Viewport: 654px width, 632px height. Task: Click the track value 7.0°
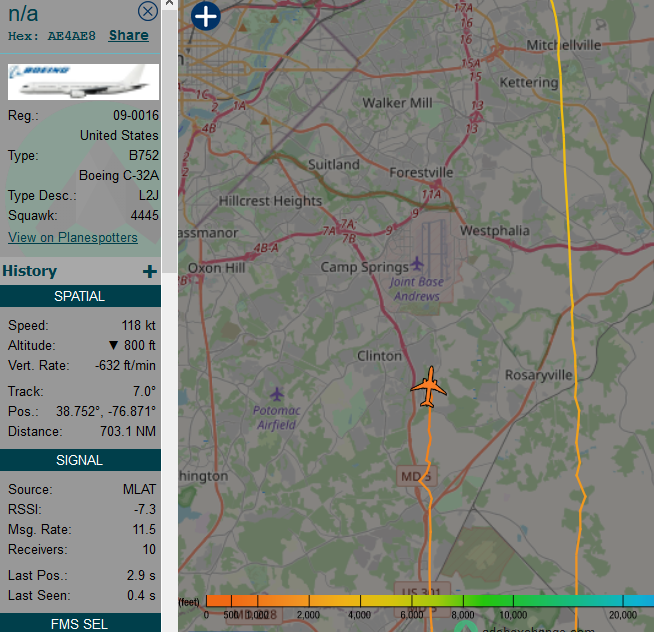pos(144,391)
